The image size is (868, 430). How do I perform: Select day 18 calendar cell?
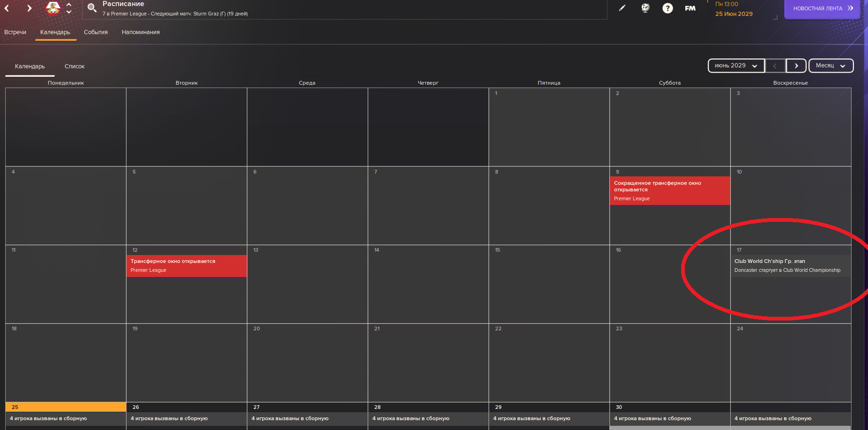pyautogui.click(x=66, y=363)
